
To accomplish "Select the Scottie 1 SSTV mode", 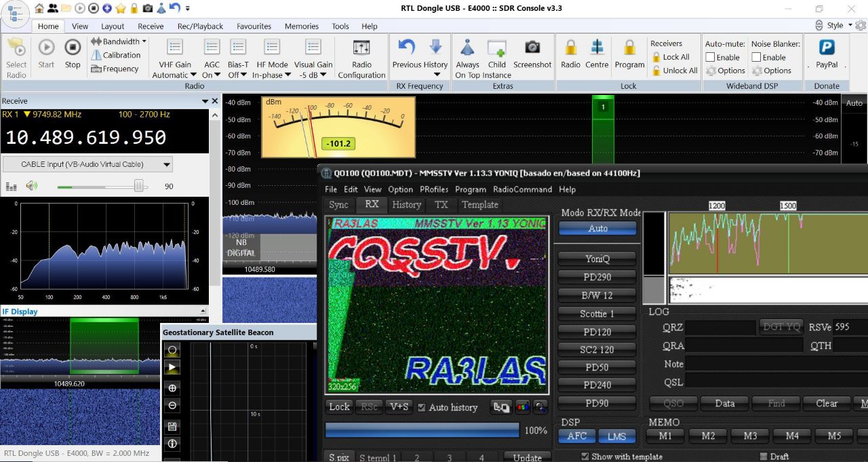I will coord(597,313).
